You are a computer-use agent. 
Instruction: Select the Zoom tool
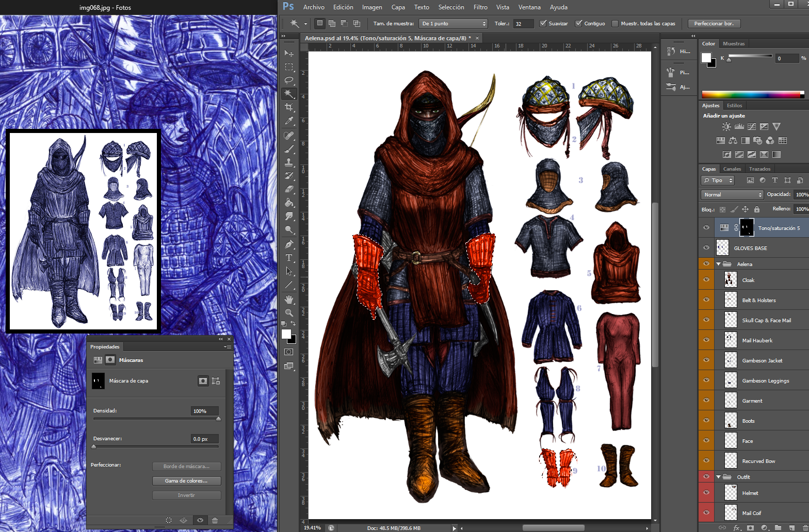pos(289,312)
